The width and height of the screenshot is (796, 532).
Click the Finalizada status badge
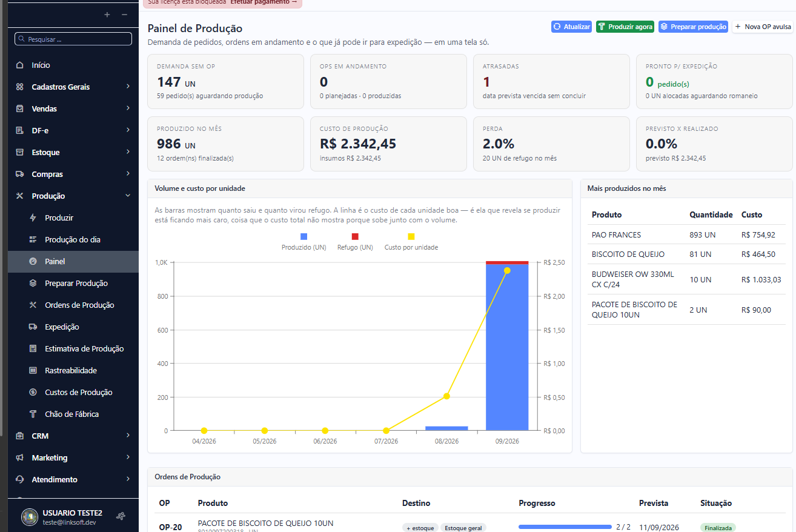pyautogui.click(x=718, y=528)
